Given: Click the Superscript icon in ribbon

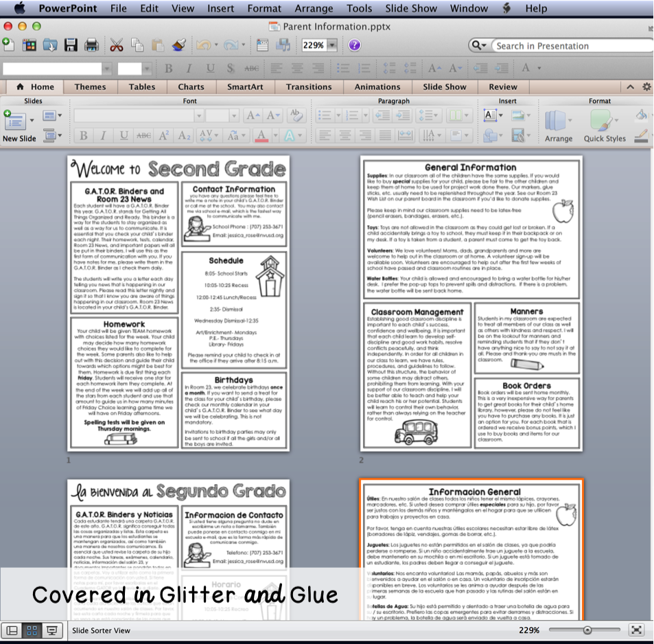Looking at the screenshot, I should coord(164,135).
